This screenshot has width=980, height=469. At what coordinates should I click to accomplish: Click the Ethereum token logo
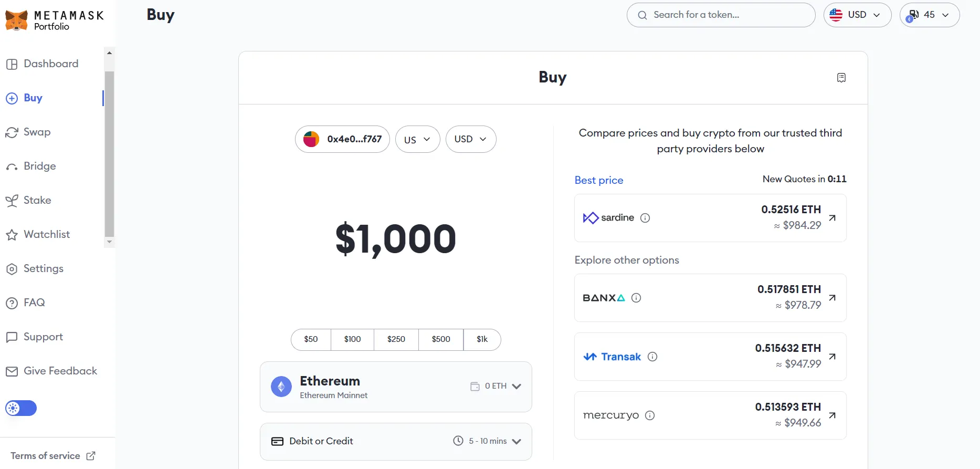[281, 387]
